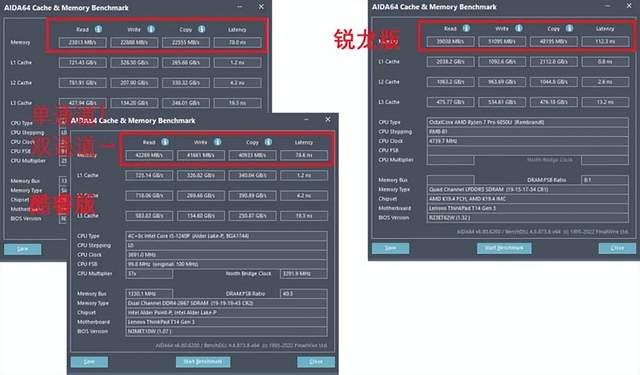Select Memory Read value in the back window

click(82, 42)
